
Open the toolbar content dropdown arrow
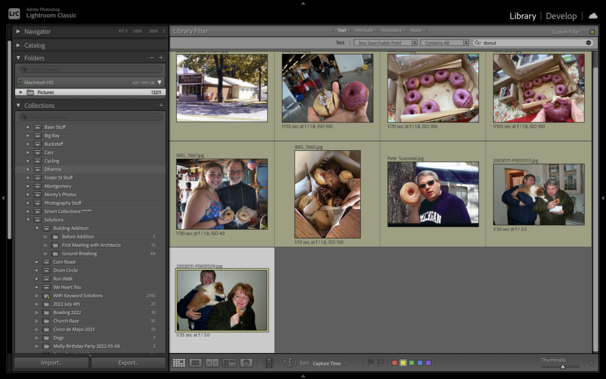[x=591, y=363]
